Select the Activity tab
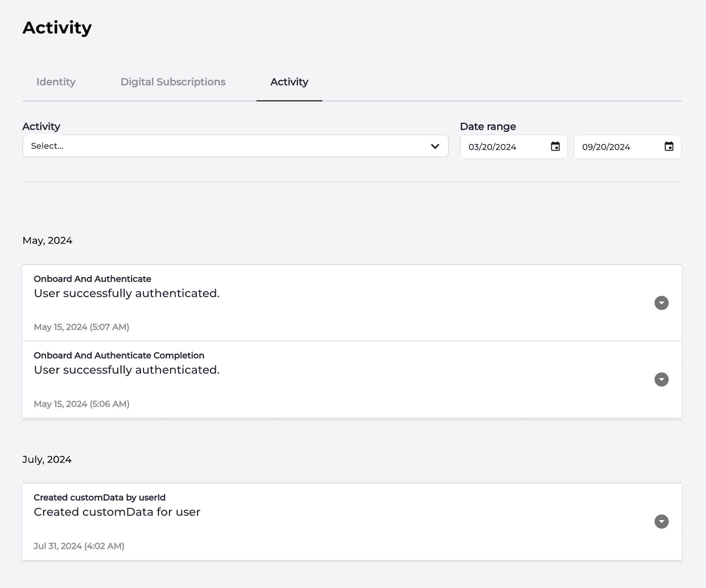 tap(289, 82)
